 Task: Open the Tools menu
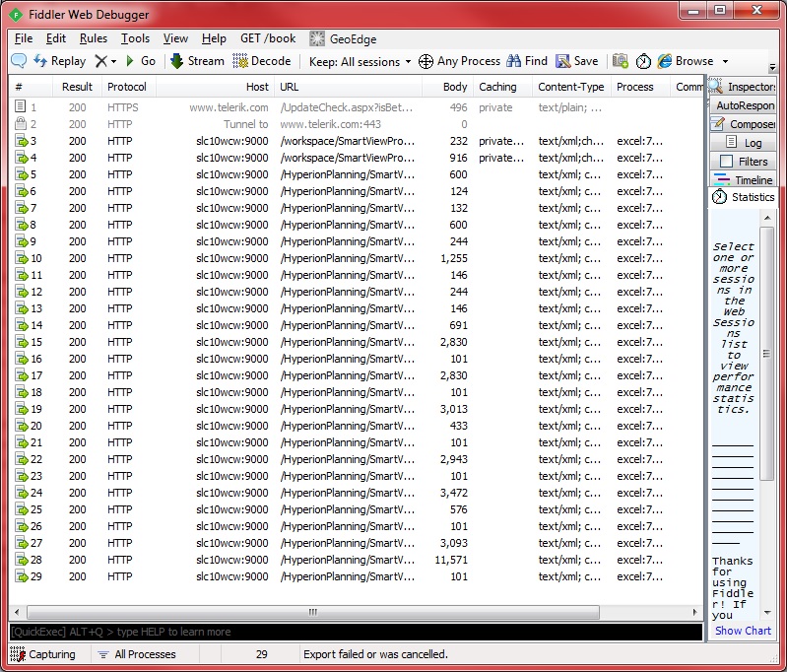(x=135, y=38)
